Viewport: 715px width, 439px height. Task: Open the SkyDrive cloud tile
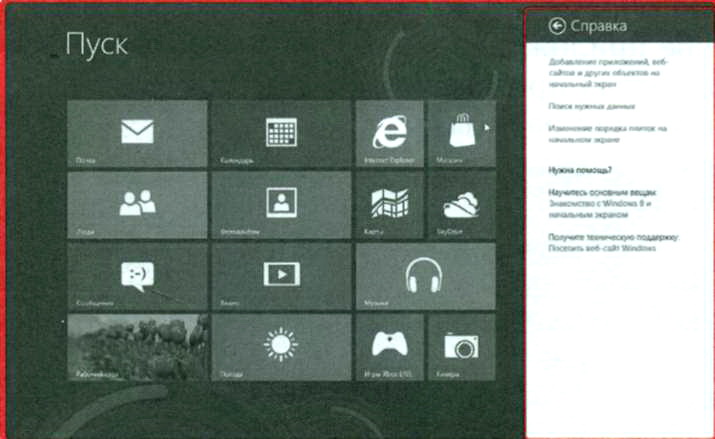(461, 205)
